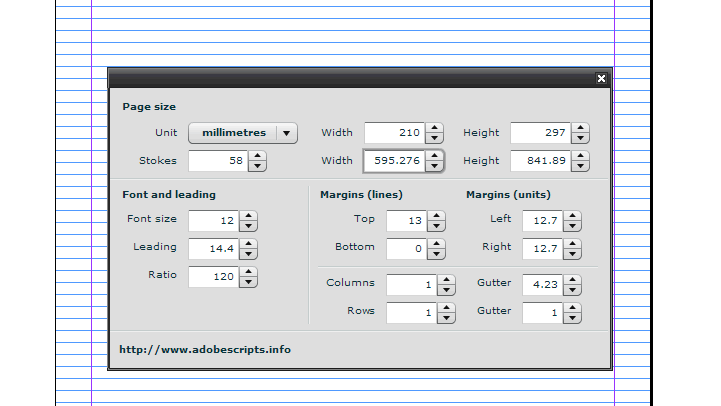Decrease the Font size value
The height and width of the screenshot is (406, 721).
[248, 226]
